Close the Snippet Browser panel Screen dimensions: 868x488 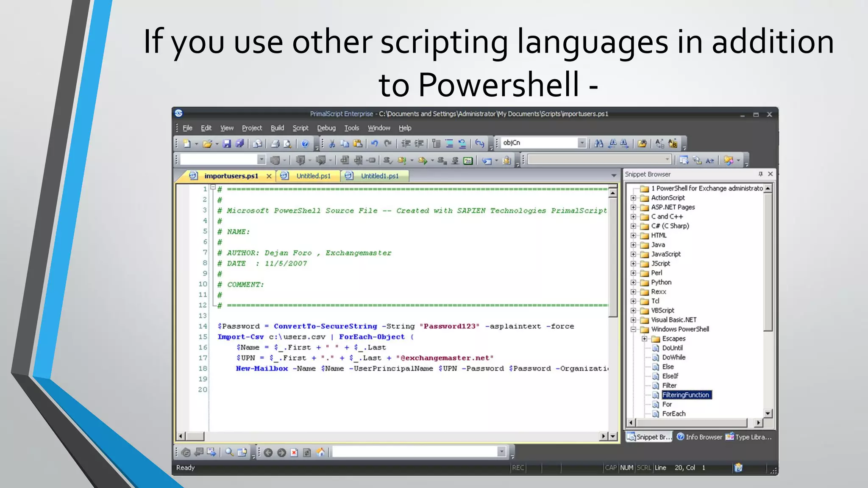[x=771, y=174]
